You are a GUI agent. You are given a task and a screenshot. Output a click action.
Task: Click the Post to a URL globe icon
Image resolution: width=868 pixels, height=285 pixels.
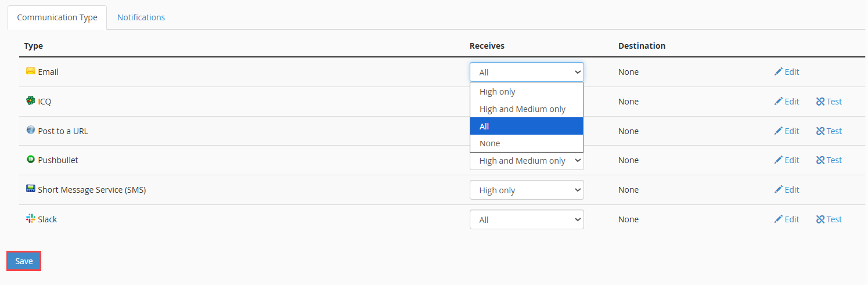point(31,130)
